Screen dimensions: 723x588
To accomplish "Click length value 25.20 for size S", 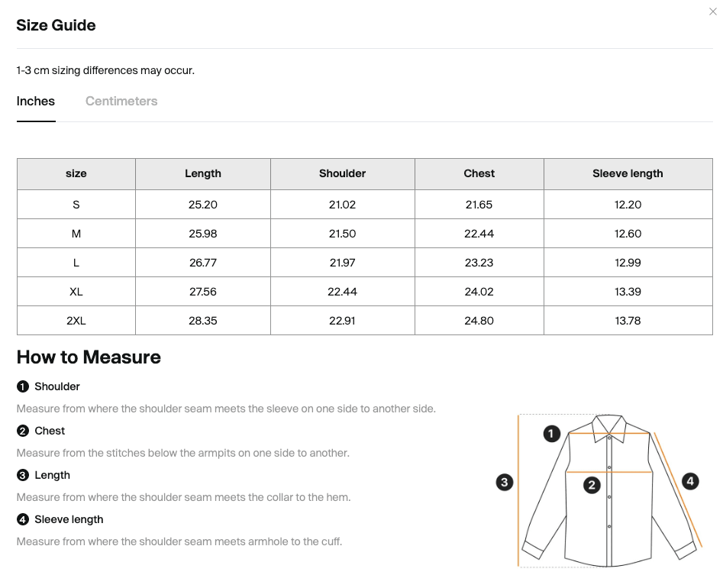I will click(203, 205).
